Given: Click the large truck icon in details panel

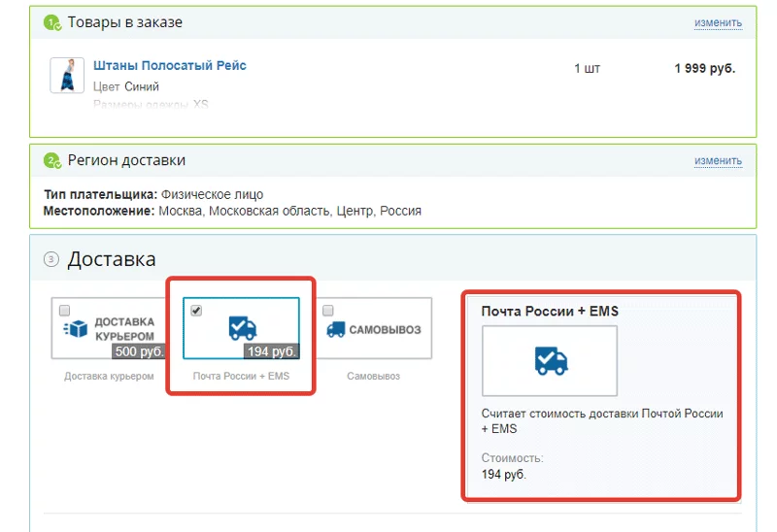Looking at the screenshot, I should pyautogui.click(x=550, y=361).
